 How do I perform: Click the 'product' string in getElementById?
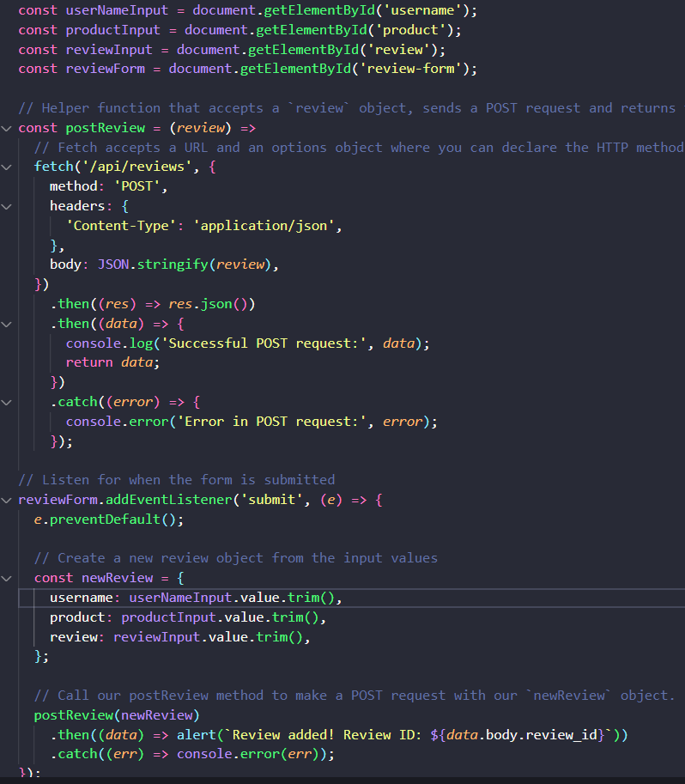411,30
